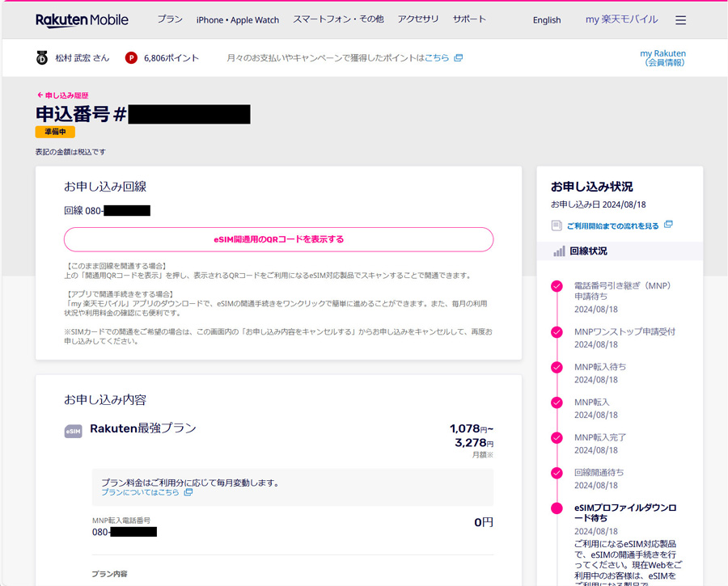Open the プラン menu
Screen dimensions: 728x586
click(x=170, y=19)
